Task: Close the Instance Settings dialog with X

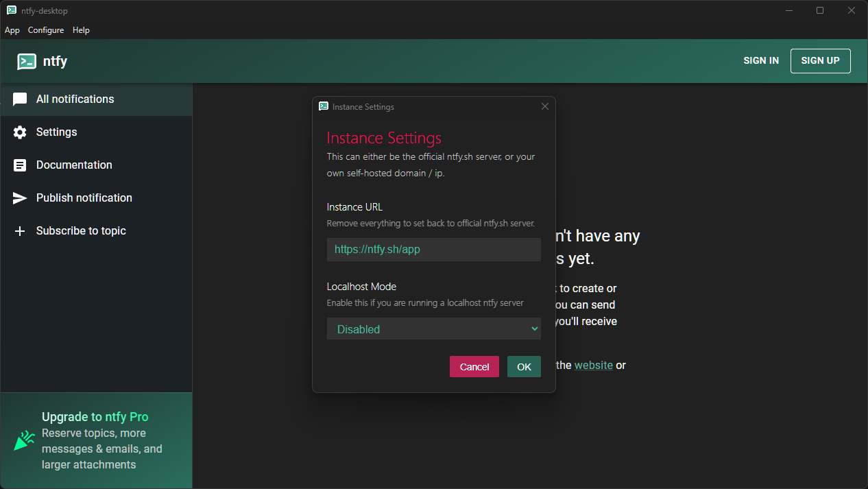Action: tap(545, 106)
